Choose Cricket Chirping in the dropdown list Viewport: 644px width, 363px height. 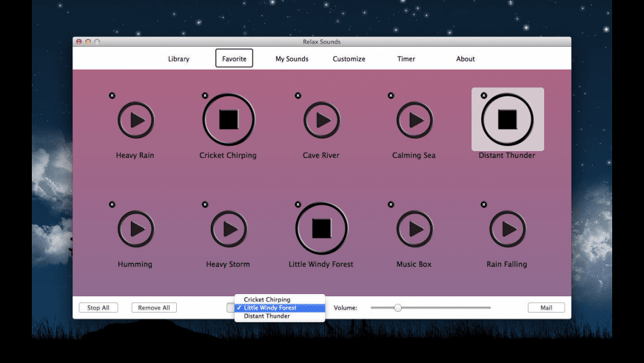click(x=267, y=299)
